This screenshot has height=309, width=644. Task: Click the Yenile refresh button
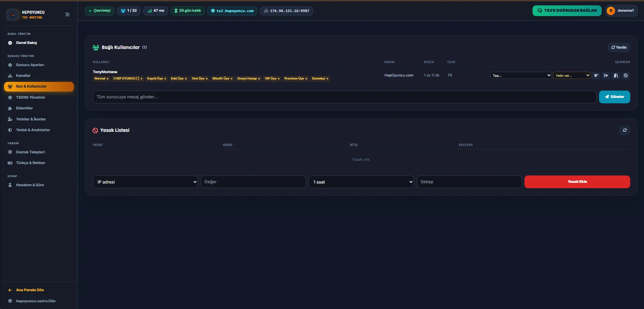(x=619, y=48)
